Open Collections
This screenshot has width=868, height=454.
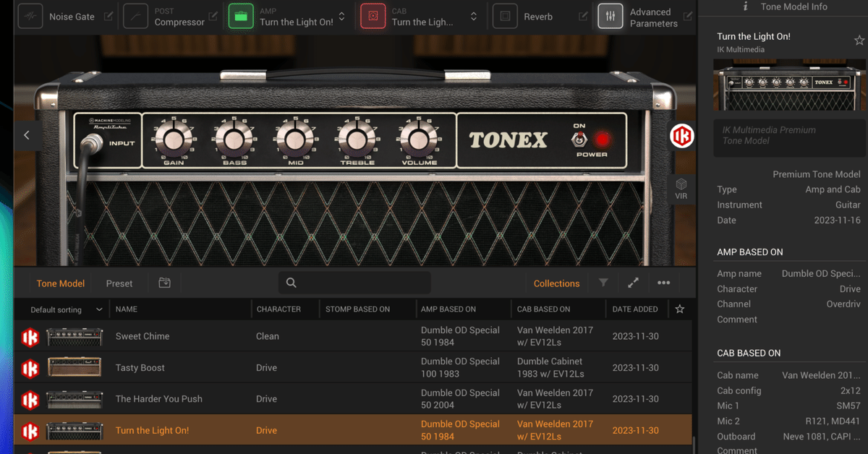click(x=557, y=283)
